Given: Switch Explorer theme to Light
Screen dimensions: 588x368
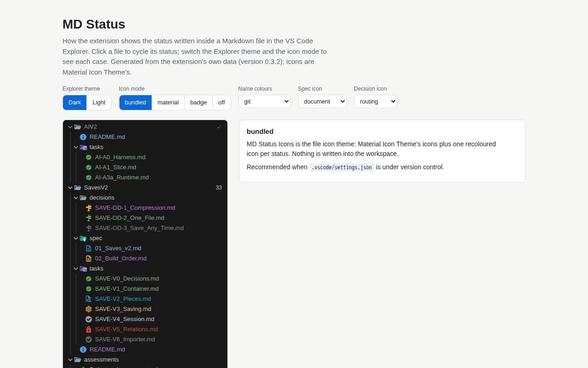Looking at the screenshot, I should (x=99, y=103).
